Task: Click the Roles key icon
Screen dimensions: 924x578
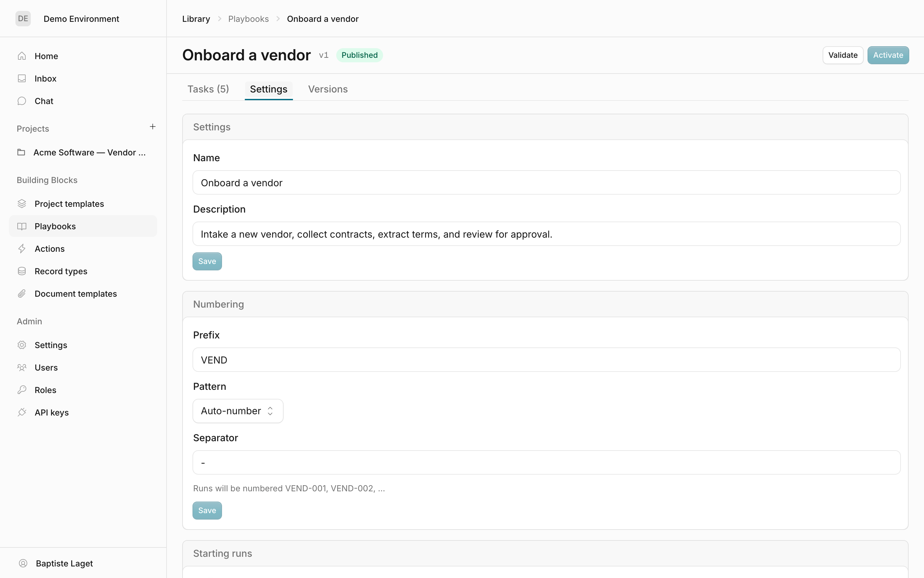Action: pos(22,390)
